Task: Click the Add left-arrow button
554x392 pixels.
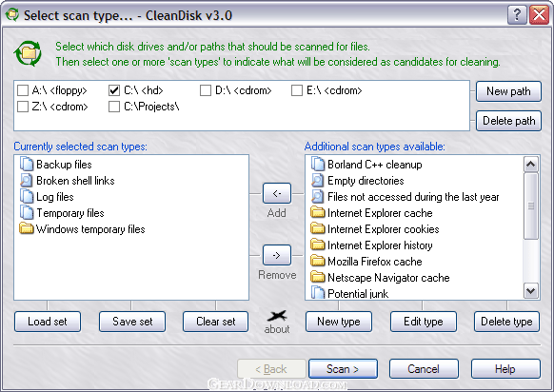Action: (277, 193)
